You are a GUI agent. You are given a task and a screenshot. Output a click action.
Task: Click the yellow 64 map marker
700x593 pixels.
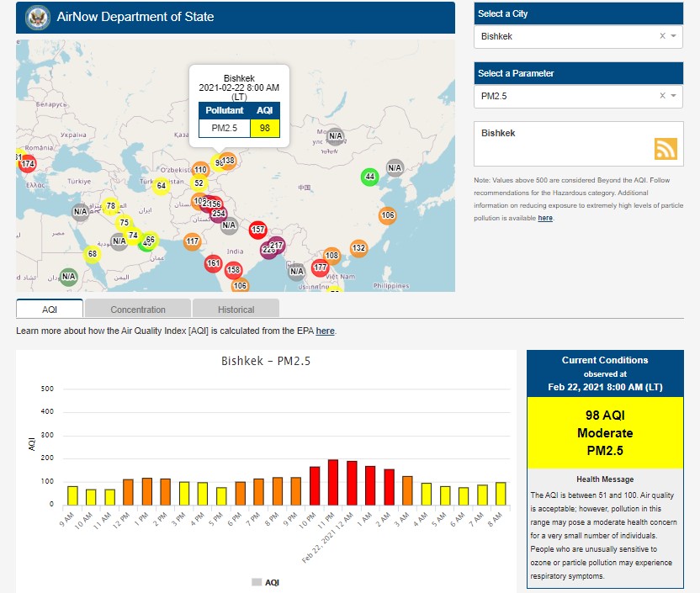(x=161, y=186)
